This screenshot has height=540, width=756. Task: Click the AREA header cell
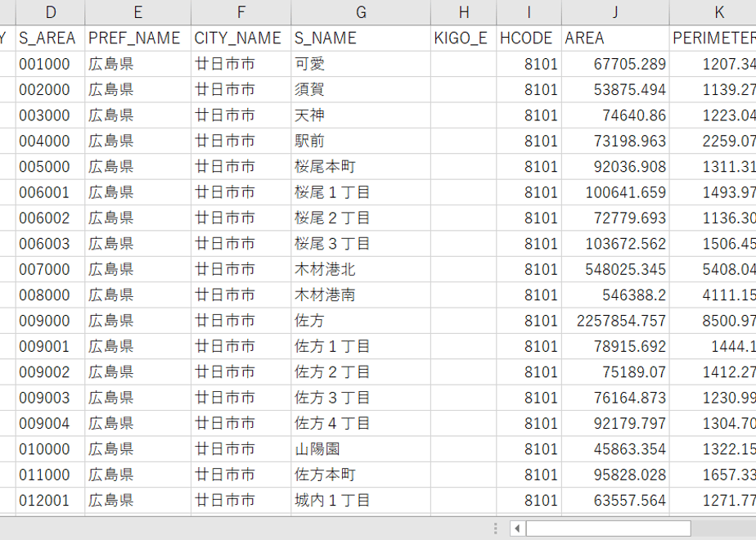tap(615, 38)
